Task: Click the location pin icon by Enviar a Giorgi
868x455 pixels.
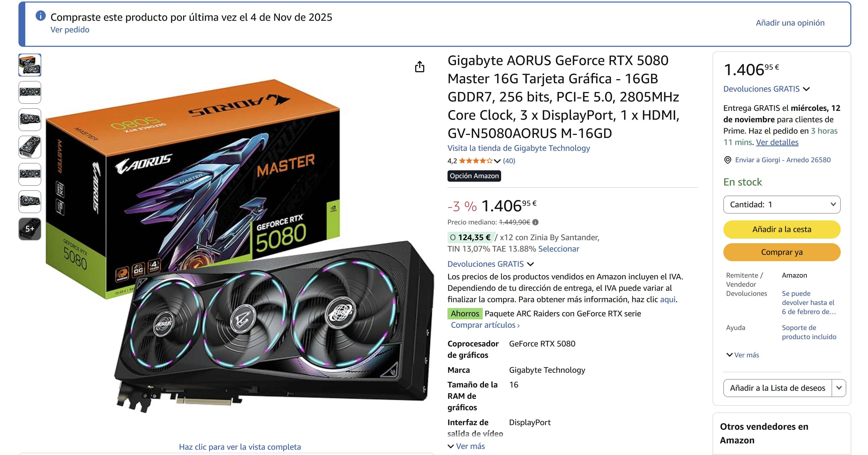Action: click(x=728, y=160)
